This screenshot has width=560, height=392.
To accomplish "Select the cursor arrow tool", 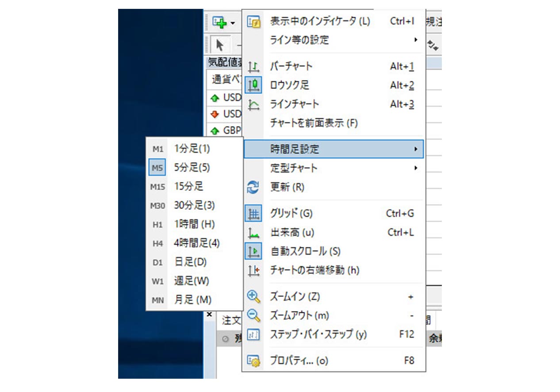I will (x=219, y=45).
